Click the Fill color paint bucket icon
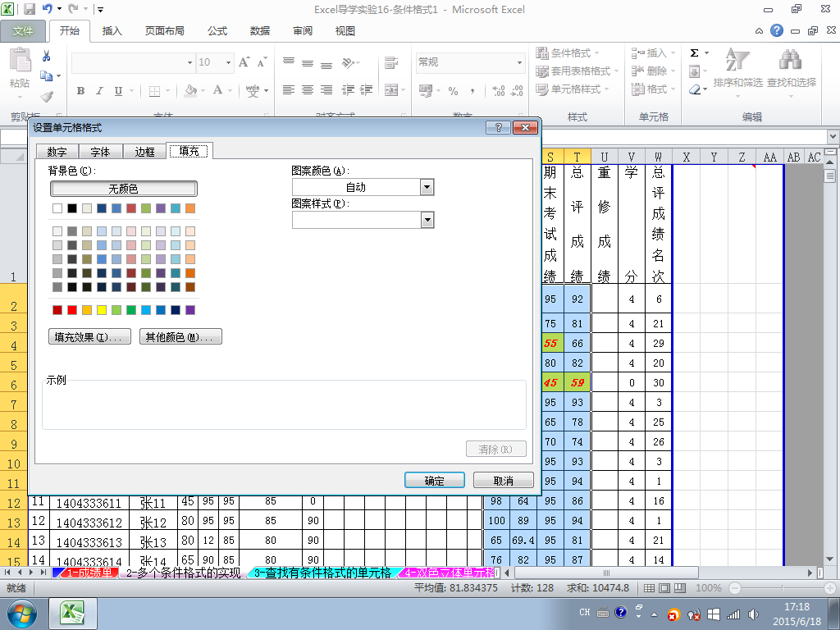The height and width of the screenshot is (630, 840). click(x=190, y=90)
